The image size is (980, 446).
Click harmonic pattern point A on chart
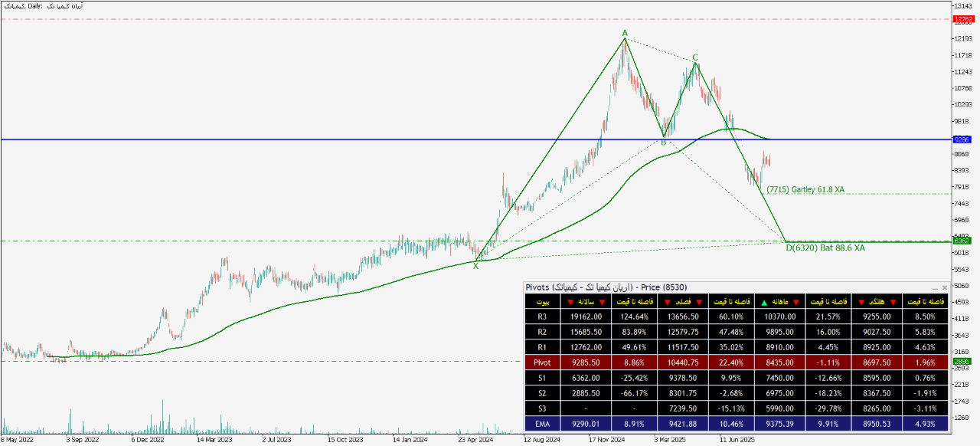click(x=625, y=33)
